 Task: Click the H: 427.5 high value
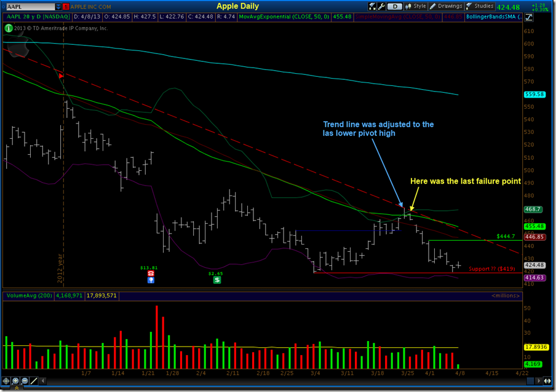[x=145, y=17]
